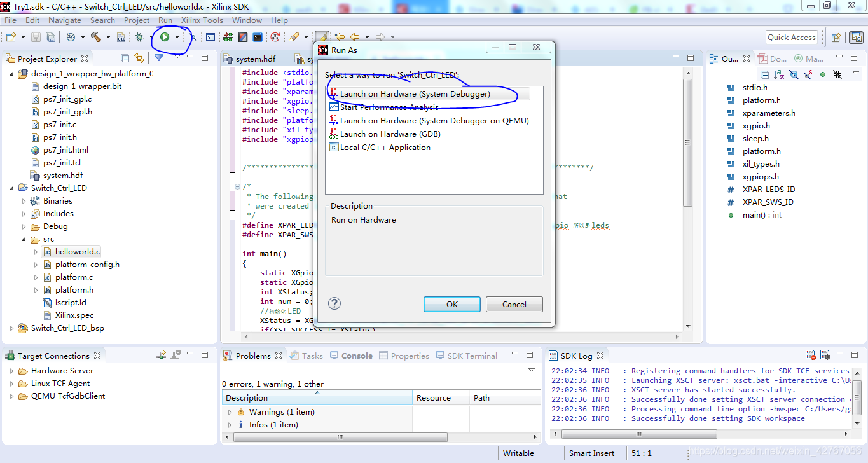Open the Project menu
This screenshot has width=868, height=463.
(x=137, y=20)
